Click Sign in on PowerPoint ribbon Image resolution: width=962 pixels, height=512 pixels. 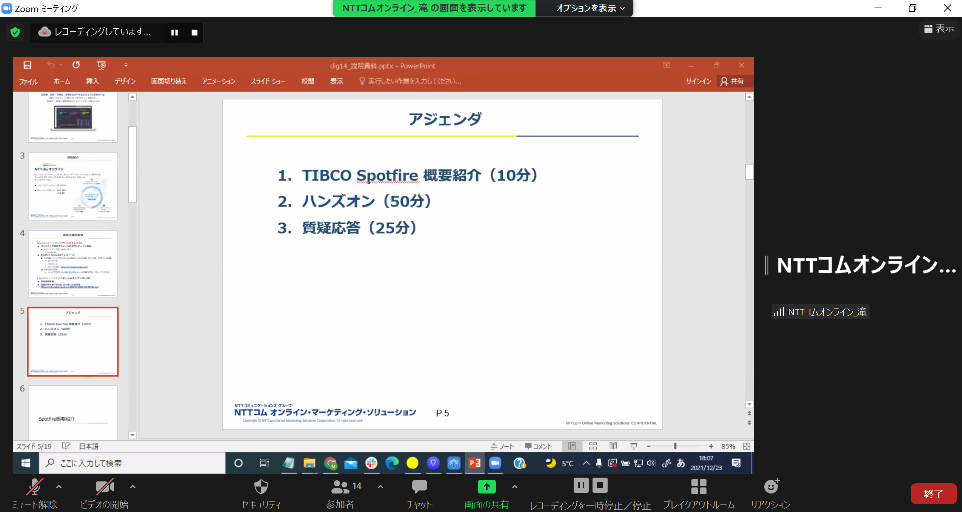(698, 82)
